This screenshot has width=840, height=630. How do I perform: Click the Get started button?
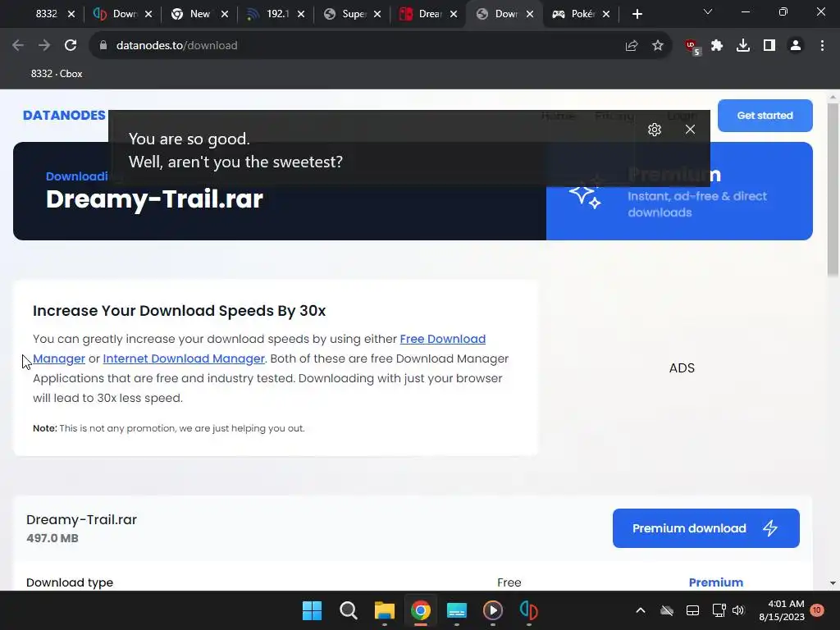click(x=765, y=115)
